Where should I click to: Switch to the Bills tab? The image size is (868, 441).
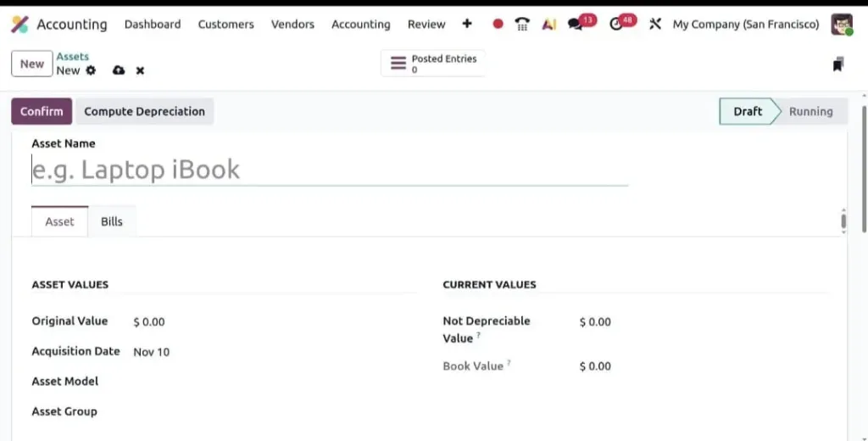point(111,221)
